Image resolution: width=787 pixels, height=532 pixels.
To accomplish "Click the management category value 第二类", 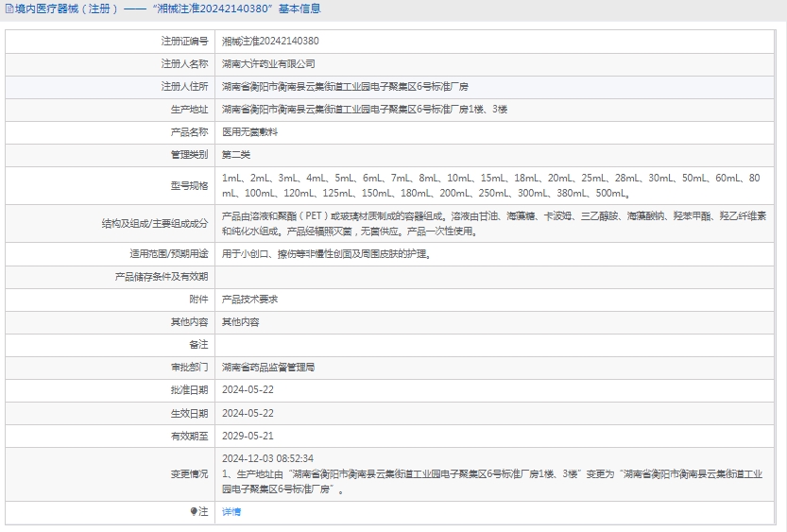I will point(236,155).
